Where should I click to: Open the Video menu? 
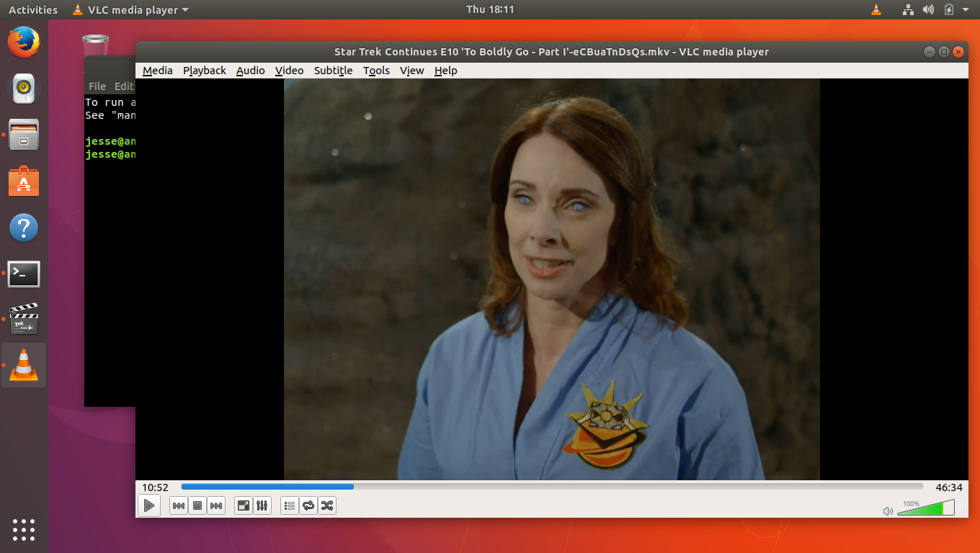pos(290,71)
